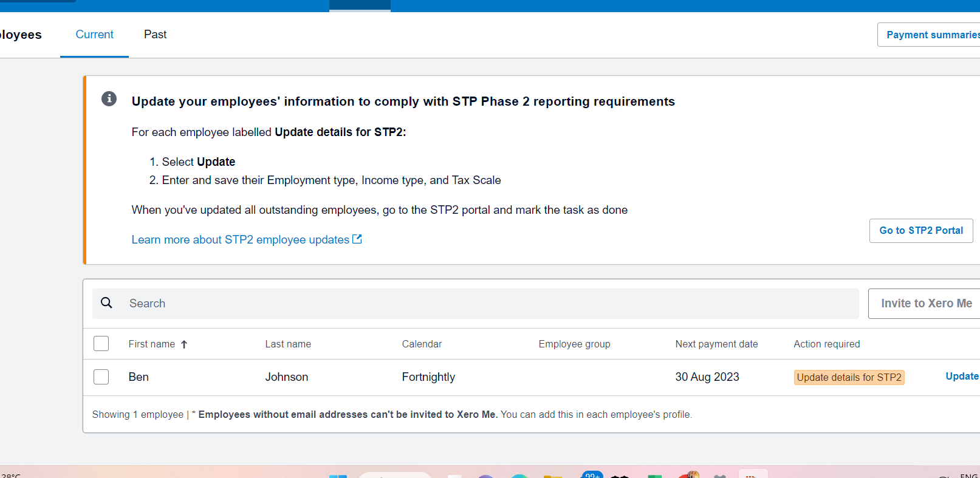Click the Employee group column header
This screenshot has width=980, height=478.
(x=574, y=344)
